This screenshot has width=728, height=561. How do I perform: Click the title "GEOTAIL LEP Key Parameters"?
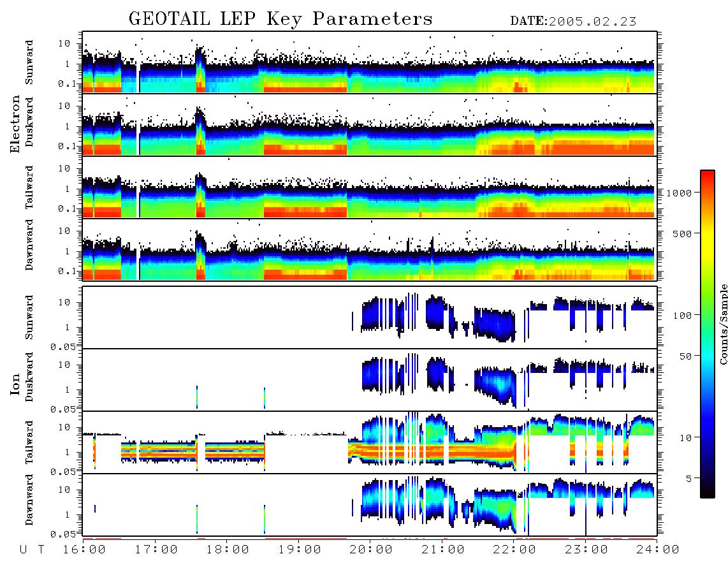280,19
